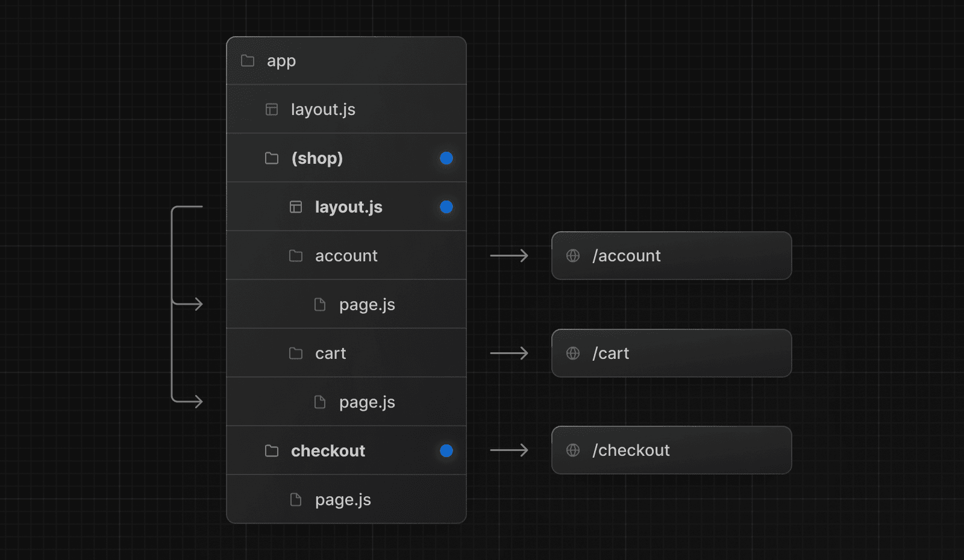Open the /account route pill
Image resolution: width=964 pixels, height=560 pixels.
671,256
